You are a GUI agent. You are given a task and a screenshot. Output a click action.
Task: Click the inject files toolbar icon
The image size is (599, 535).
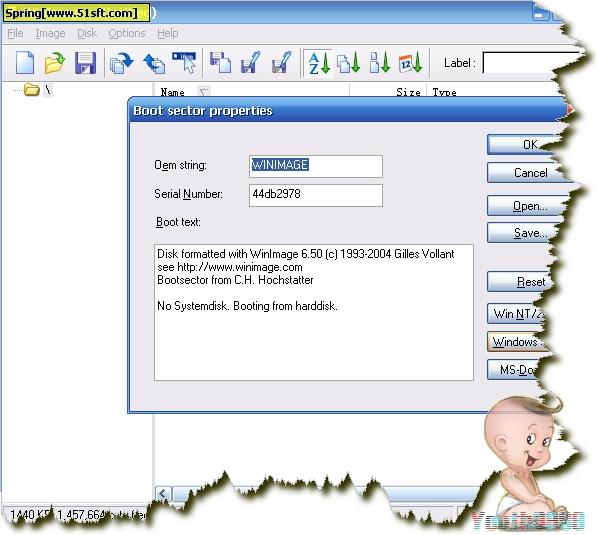[x=220, y=63]
